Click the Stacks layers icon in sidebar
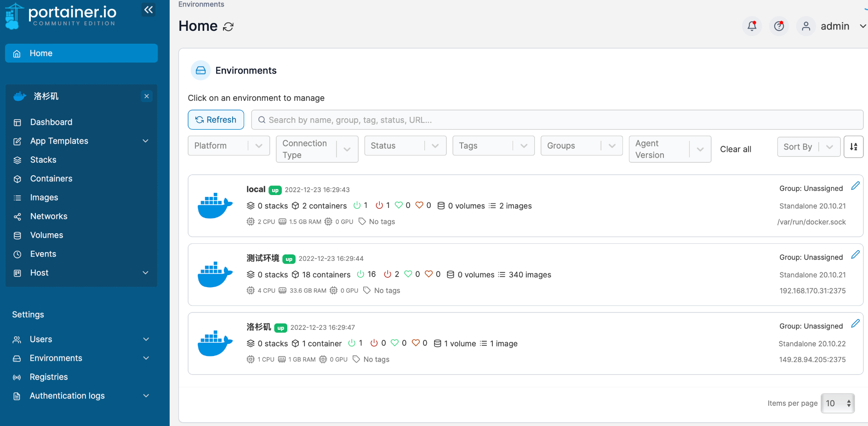 click(x=17, y=160)
